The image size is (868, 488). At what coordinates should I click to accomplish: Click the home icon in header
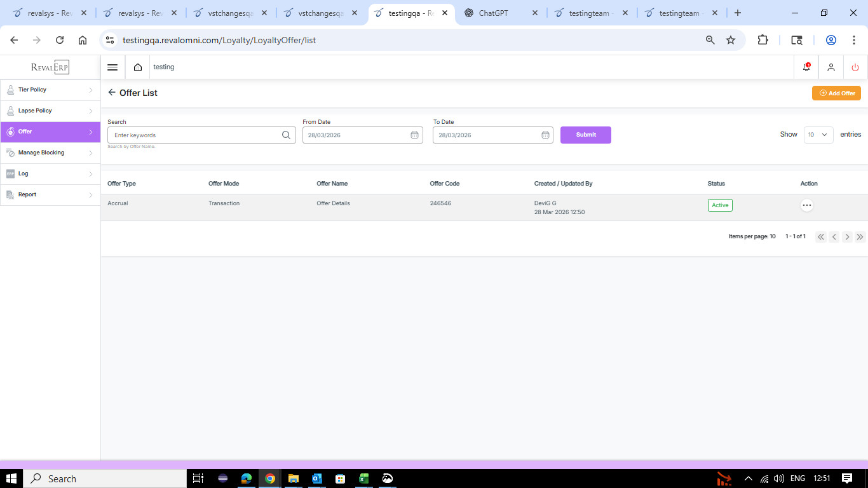coord(138,67)
